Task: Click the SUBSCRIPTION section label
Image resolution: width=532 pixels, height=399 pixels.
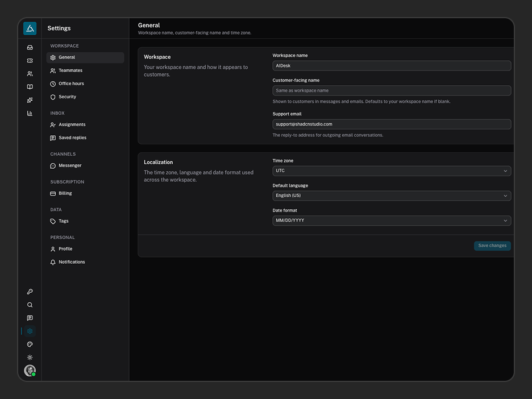Action: [67, 182]
